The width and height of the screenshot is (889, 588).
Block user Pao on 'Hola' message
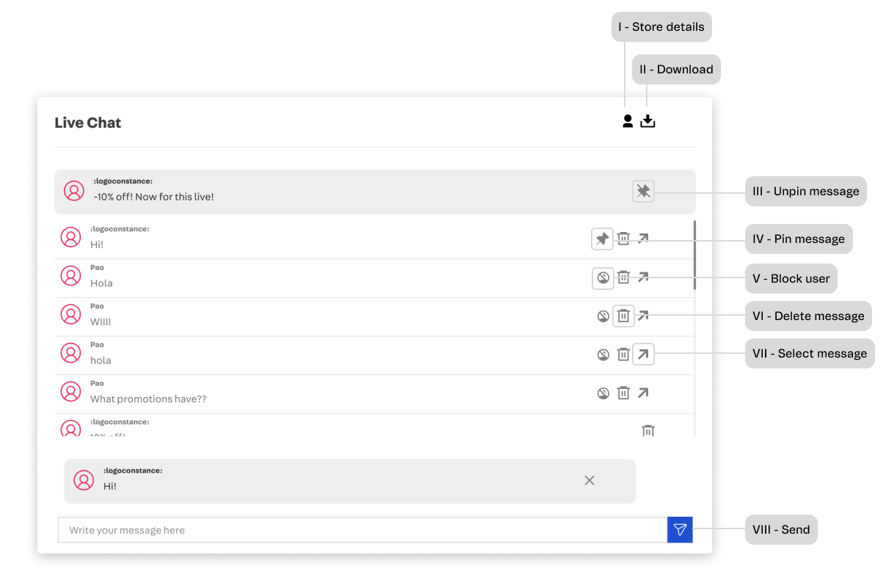coord(603,277)
